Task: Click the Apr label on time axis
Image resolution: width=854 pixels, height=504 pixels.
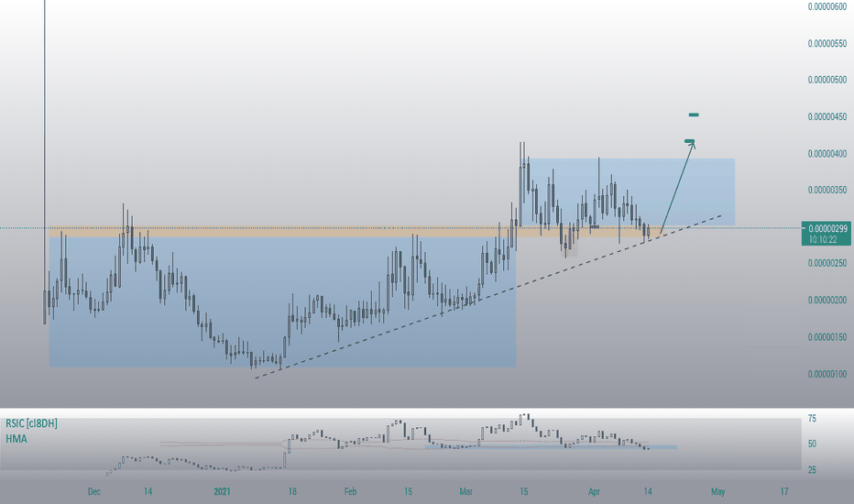Action: (x=594, y=491)
